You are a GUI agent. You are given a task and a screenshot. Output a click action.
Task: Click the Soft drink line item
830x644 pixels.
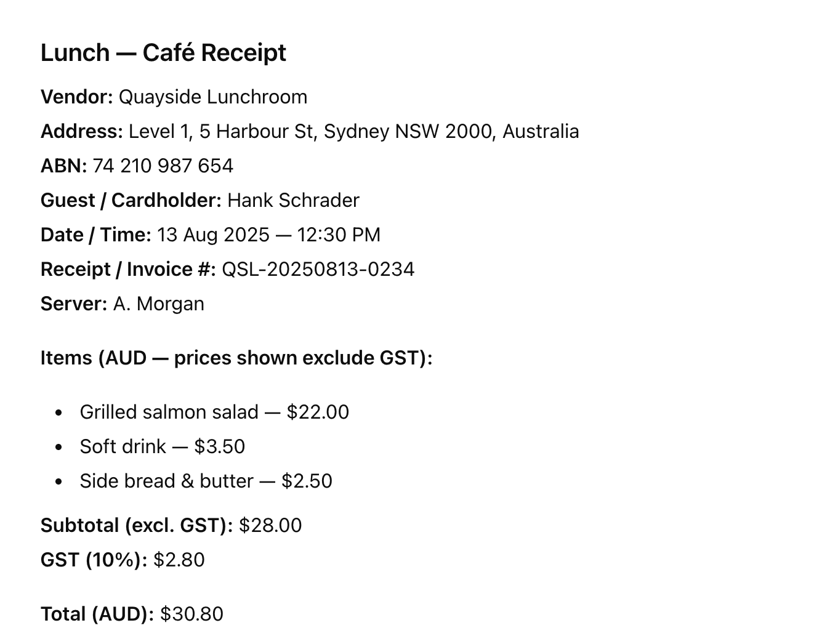(x=123, y=447)
